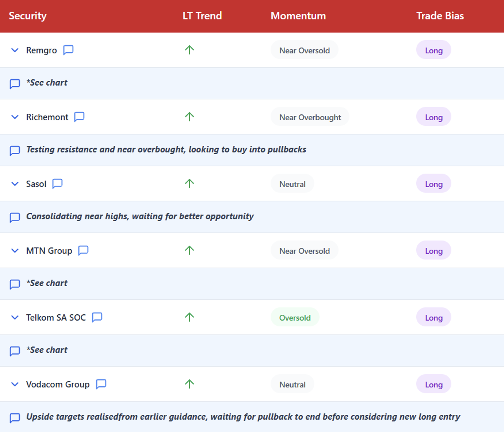The image size is (504, 432).
Task: Click MTN Group's Near Oversold momentum badge
Action: (304, 251)
